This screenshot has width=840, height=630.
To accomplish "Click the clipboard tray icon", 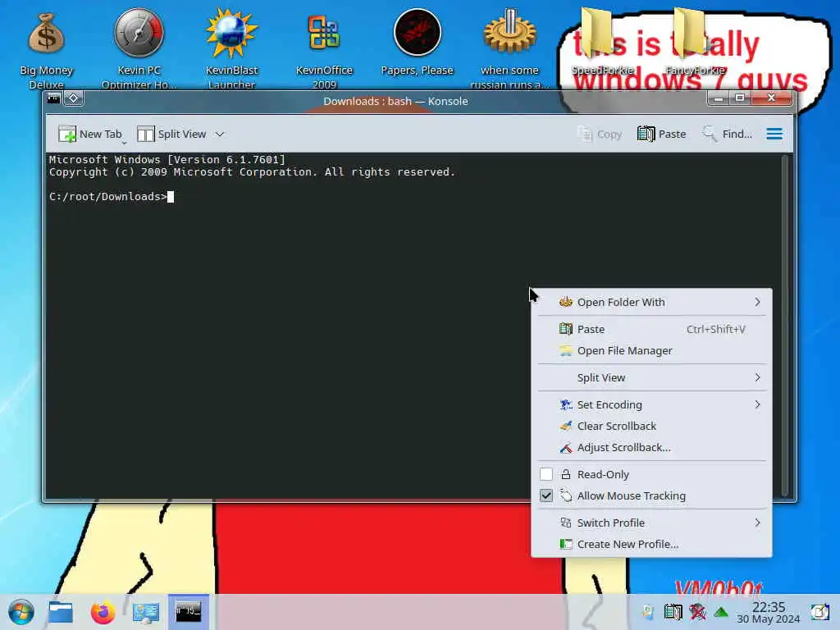I will pyautogui.click(x=673, y=612).
